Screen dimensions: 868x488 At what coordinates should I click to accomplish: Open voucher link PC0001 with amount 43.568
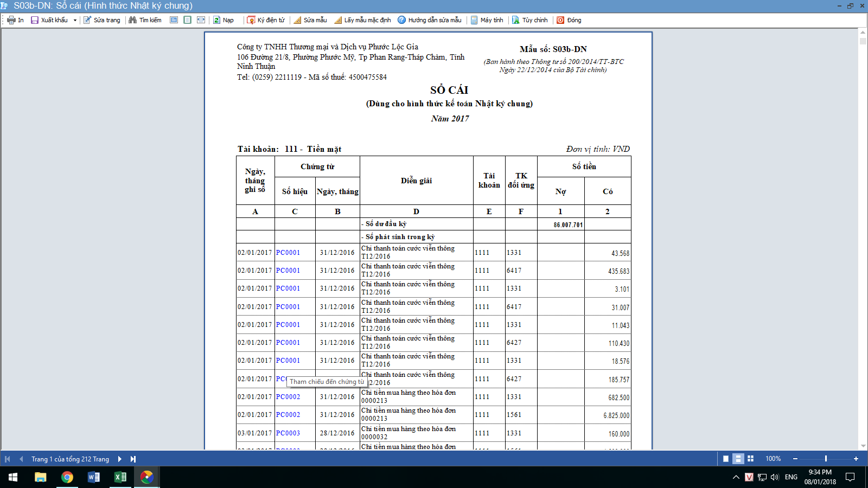click(x=288, y=252)
